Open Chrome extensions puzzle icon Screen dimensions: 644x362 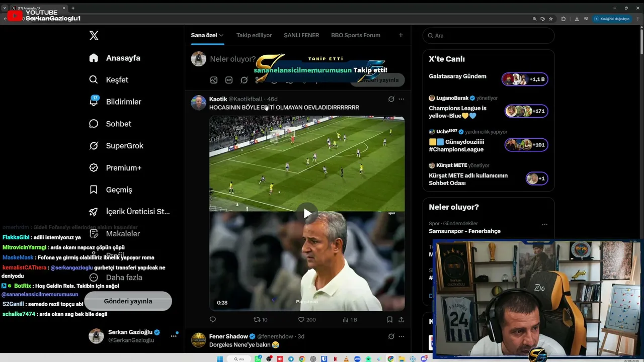tap(563, 19)
